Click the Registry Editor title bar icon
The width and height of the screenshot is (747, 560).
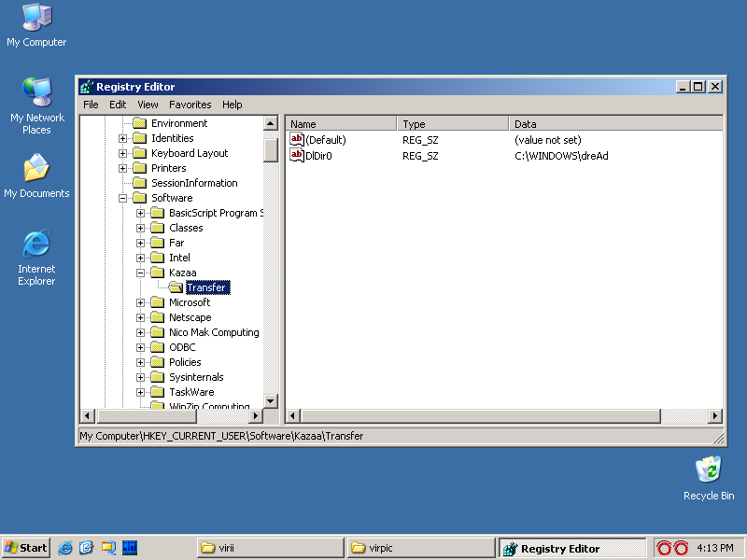[87, 87]
